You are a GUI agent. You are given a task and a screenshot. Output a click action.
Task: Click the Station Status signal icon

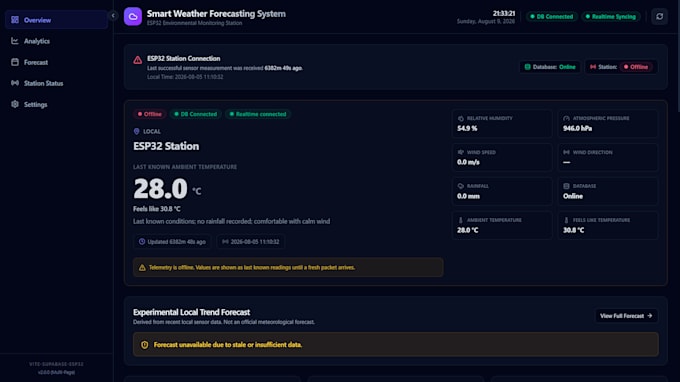pyautogui.click(x=15, y=83)
